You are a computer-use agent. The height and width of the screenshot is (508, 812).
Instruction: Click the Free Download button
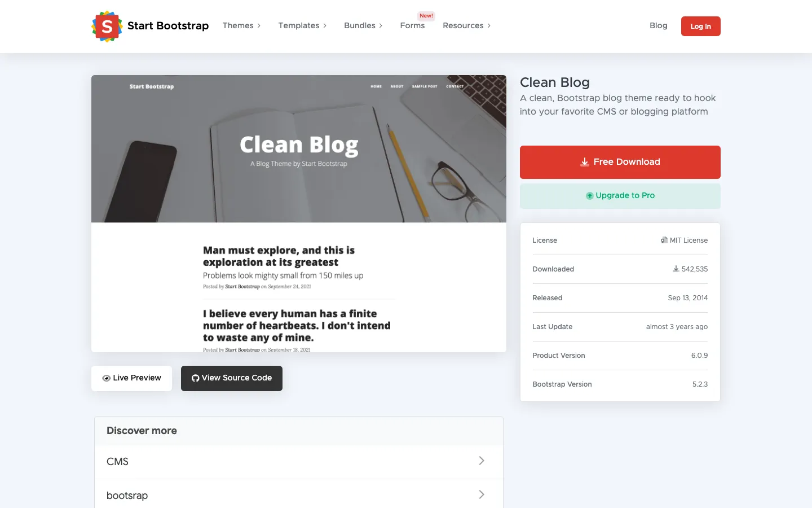pos(620,162)
